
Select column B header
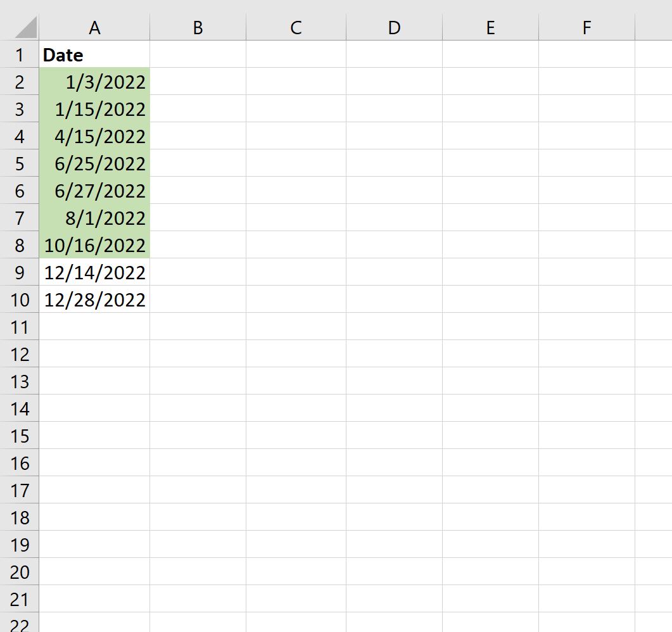(198, 27)
